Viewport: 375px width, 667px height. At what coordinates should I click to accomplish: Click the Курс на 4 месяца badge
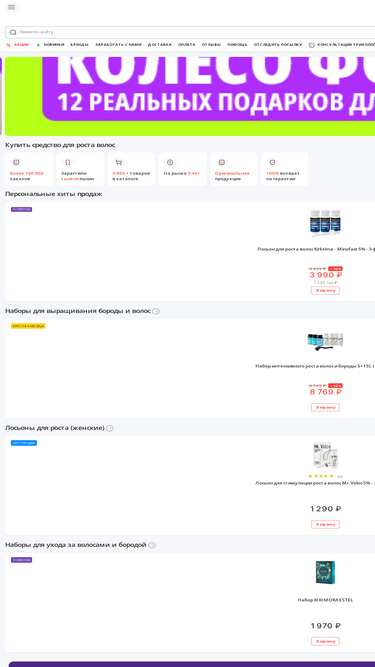(x=28, y=326)
